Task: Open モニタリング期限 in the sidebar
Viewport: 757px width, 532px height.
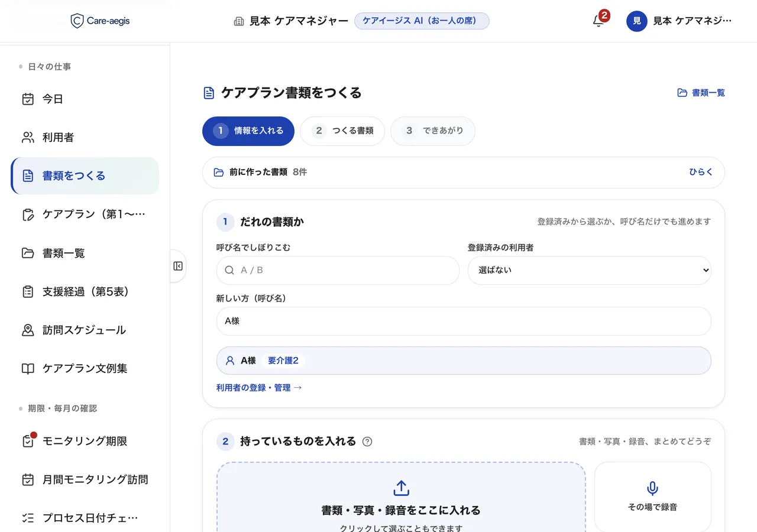Action: pyautogui.click(x=85, y=441)
